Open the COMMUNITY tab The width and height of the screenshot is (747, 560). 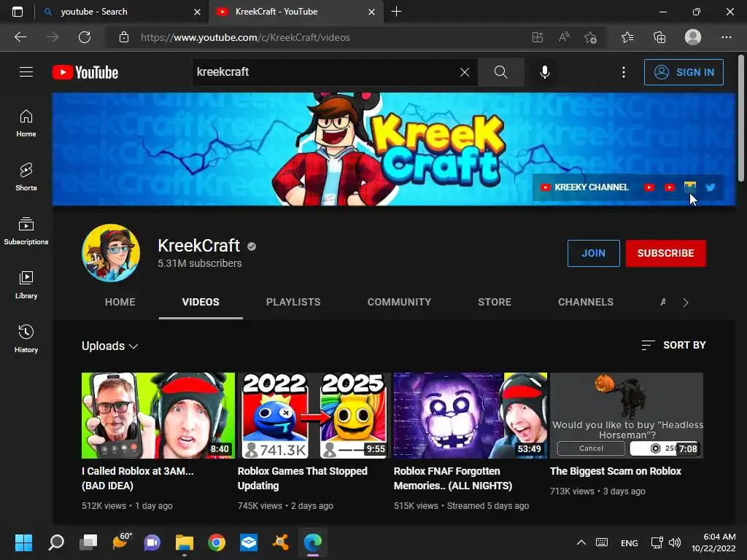[399, 302]
